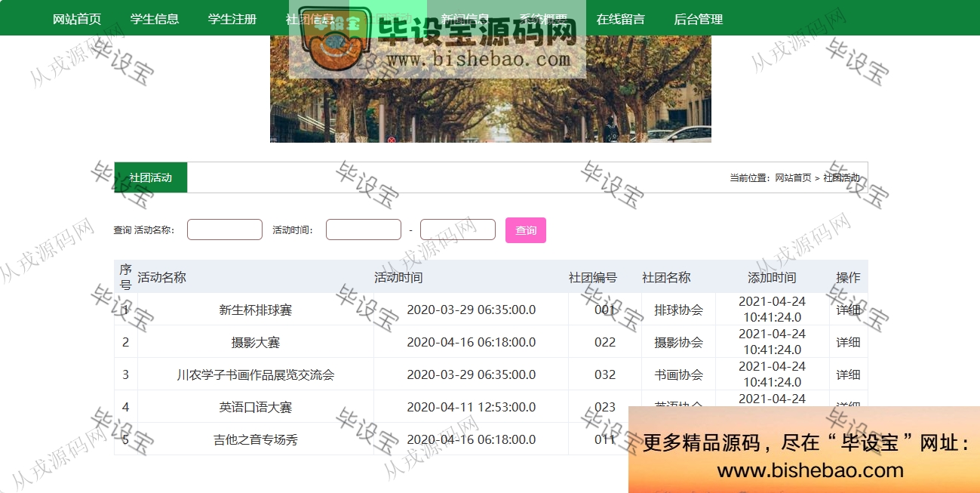Click the activity time of 川农学子书画作品展览交流会
The height and width of the screenshot is (493, 980).
(x=472, y=374)
